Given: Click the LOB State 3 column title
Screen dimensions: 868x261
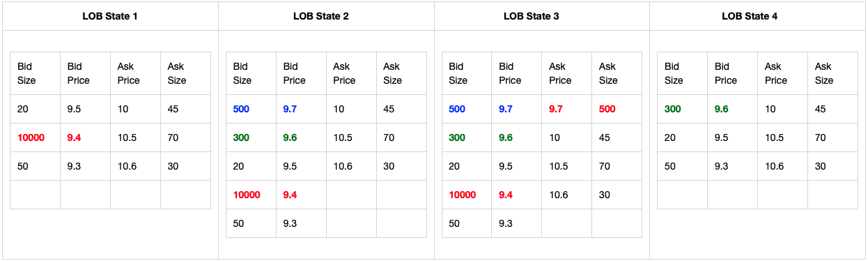Looking at the screenshot, I should pyautogui.click(x=541, y=16).
